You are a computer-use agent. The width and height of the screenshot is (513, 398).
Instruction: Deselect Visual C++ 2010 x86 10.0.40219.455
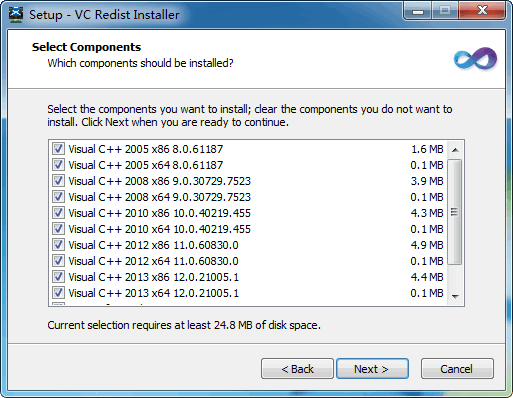tap(58, 213)
